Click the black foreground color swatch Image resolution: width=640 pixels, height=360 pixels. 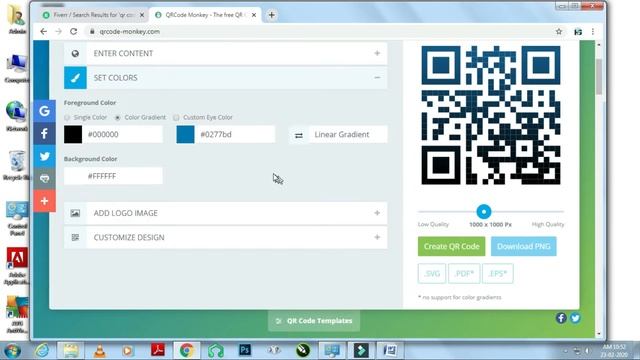[73, 135]
